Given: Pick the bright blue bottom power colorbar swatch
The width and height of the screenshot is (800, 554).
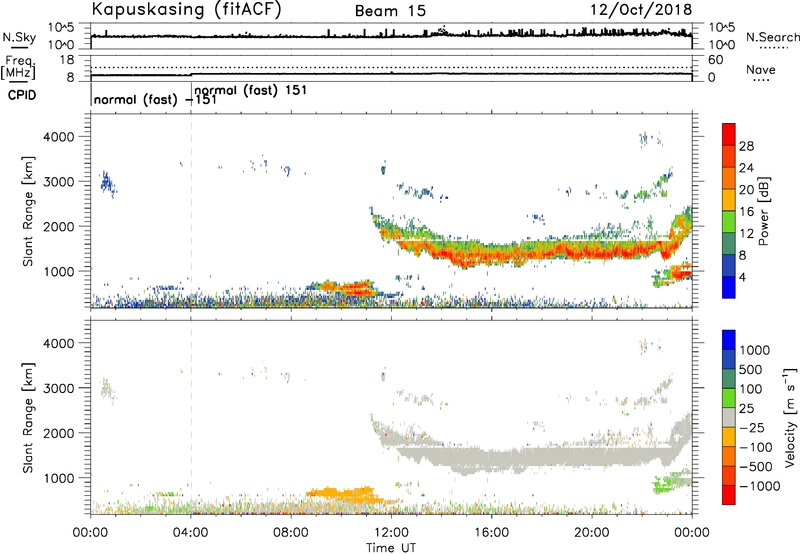Looking at the screenshot, I should pyautogui.click(x=729, y=287).
